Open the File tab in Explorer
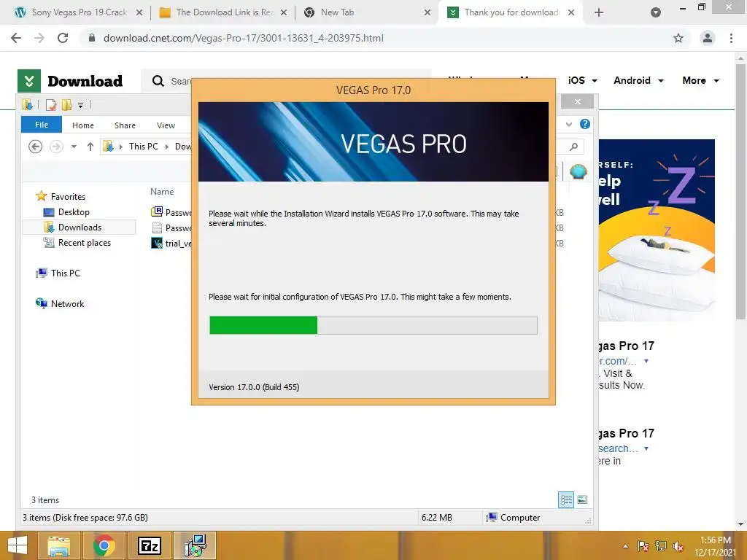 pyautogui.click(x=42, y=125)
